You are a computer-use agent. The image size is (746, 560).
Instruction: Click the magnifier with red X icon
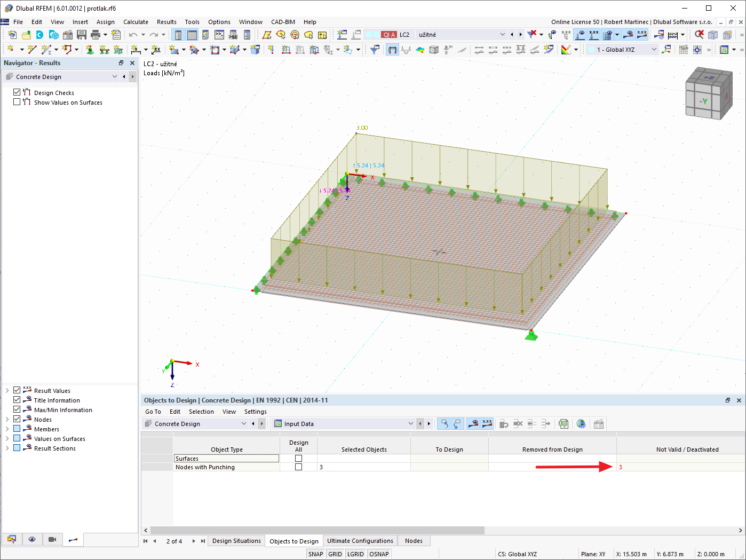coord(699,35)
